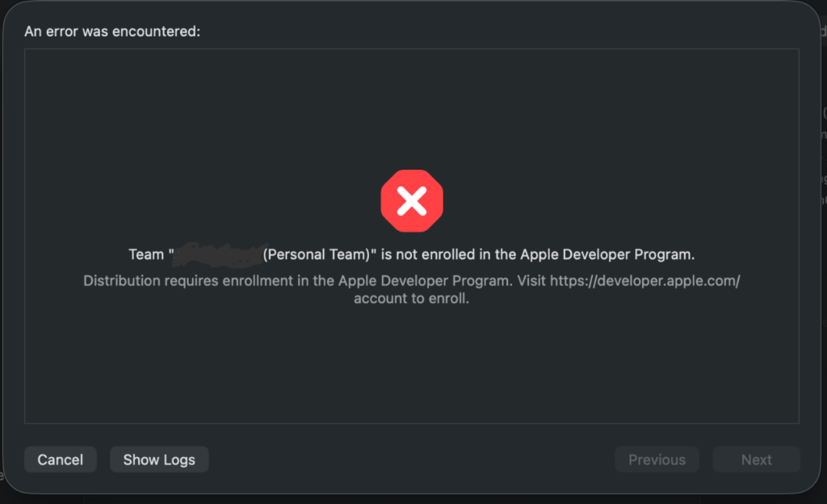
Task: Click the "An error was encountered:" heading
Action: pyautogui.click(x=112, y=31)
